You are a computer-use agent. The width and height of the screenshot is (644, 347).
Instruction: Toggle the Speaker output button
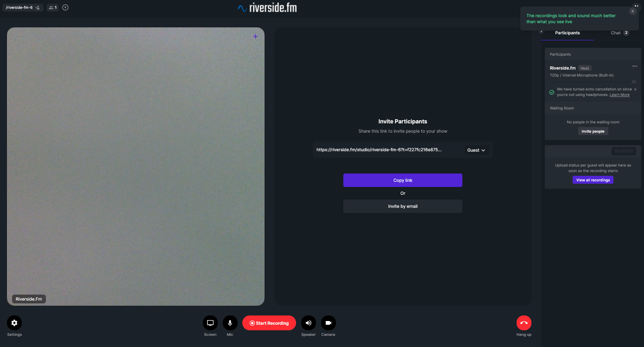309,323
